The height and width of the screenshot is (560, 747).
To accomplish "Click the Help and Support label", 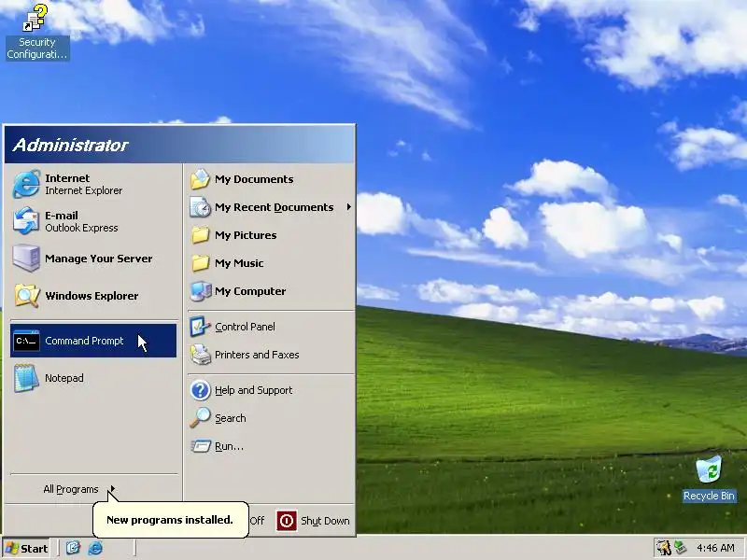I will 253,390.
